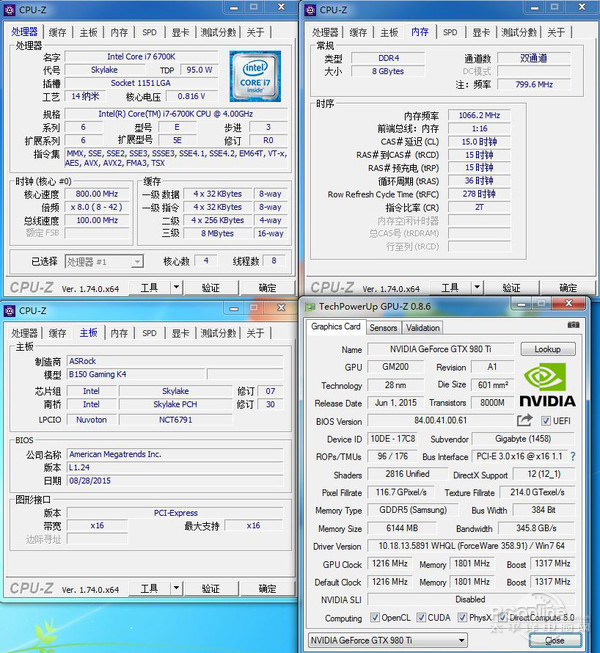The height and width of the screenshot is (653, 600).
Task: Open 工具 dropdown arrow in memory window
Action: 477,287
